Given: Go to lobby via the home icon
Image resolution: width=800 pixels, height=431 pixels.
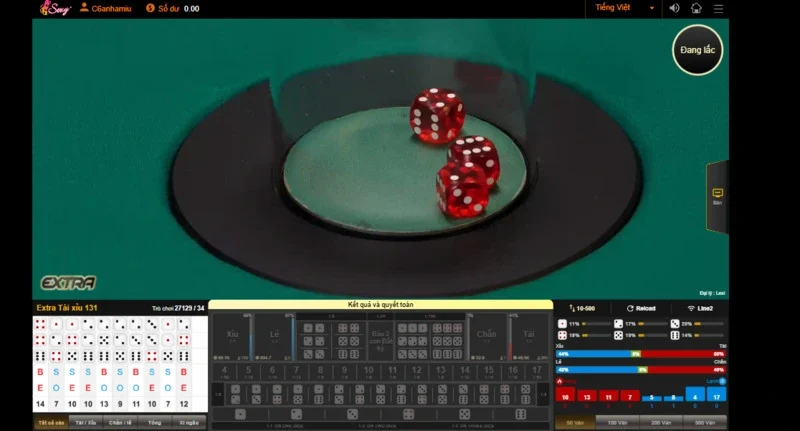Looking at the screenshot, I should (696, 8).
